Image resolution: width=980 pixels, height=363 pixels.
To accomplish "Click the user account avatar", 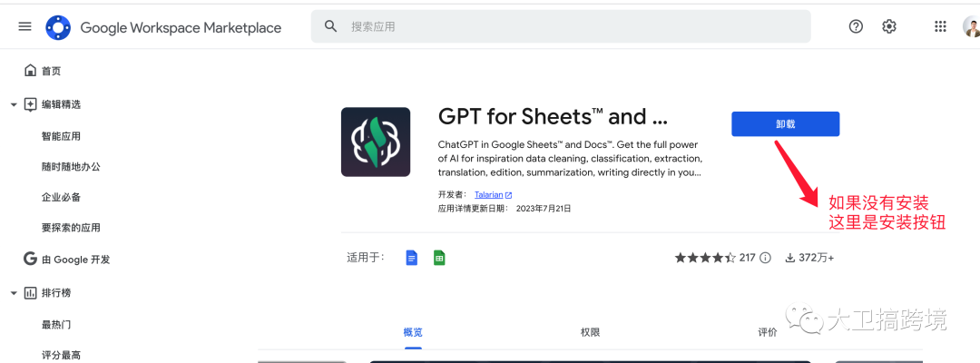I will pyautogui.click(x=972, y=27).
